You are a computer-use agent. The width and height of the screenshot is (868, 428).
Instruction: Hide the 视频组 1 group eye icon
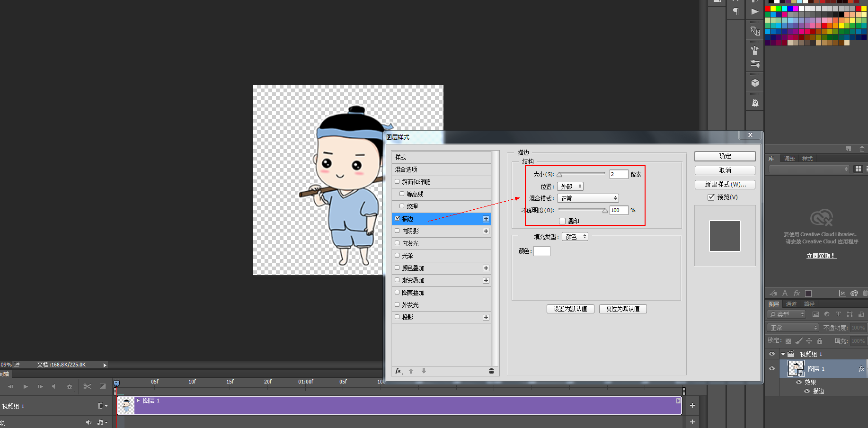(x=772, y=354)
